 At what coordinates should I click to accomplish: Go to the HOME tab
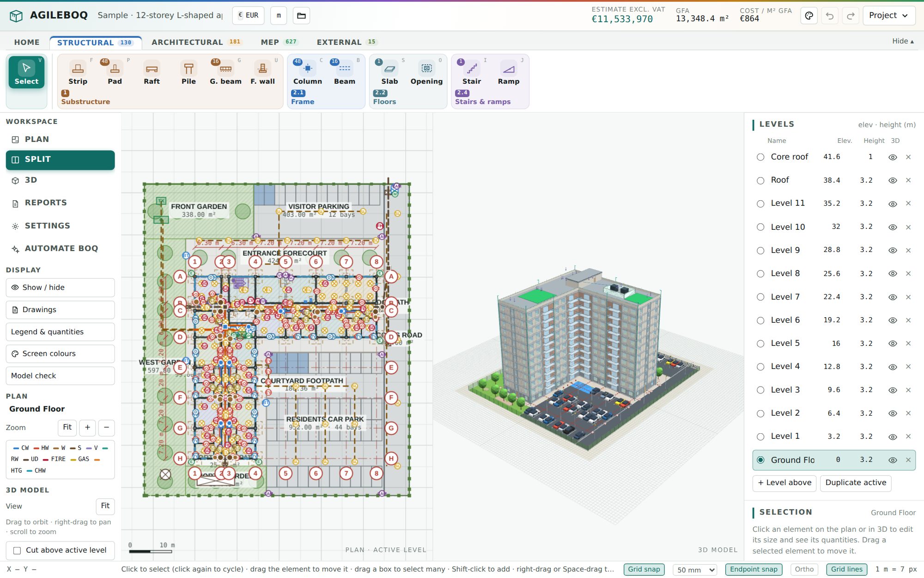(27, 42)
